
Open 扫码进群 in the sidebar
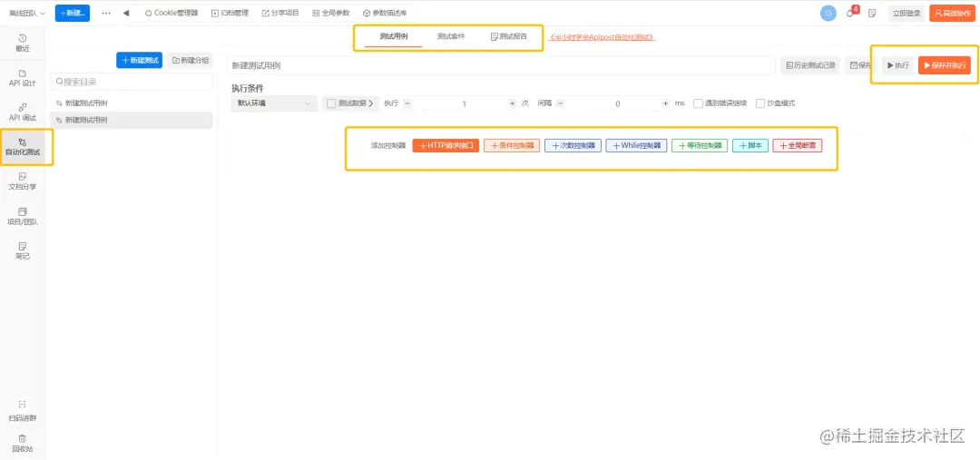23,411
